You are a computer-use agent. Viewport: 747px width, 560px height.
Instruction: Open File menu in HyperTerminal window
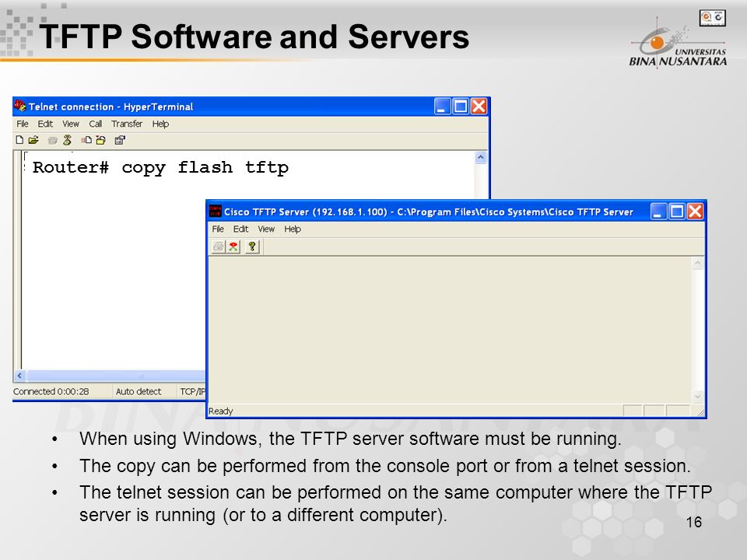click(23, 124)
